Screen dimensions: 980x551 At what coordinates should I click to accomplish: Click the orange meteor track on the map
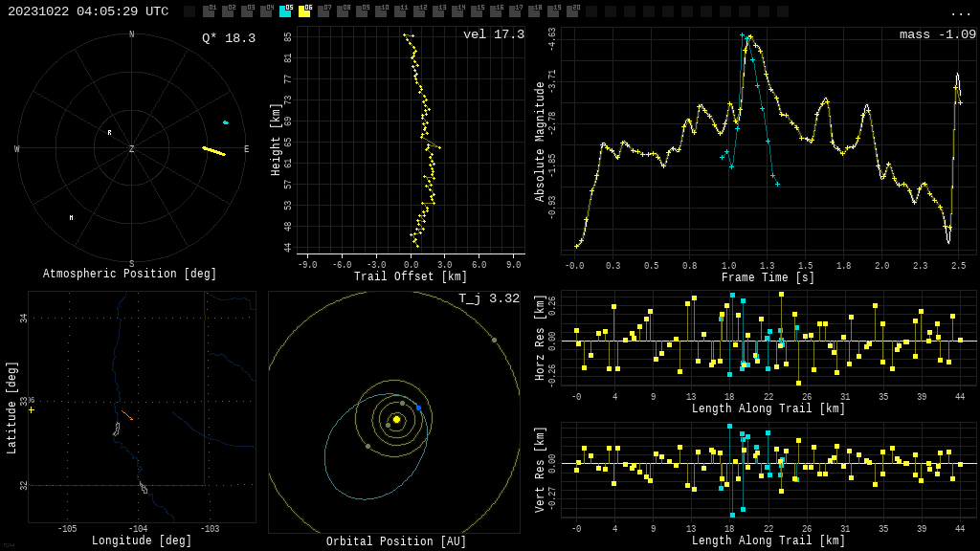click(x=126, y=415)
